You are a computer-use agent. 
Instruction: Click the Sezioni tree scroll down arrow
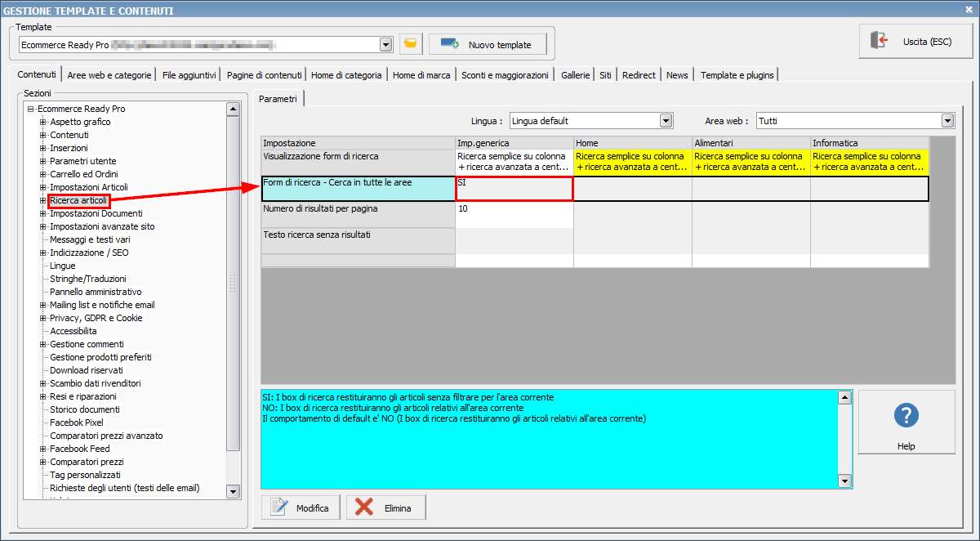(233, 491)
